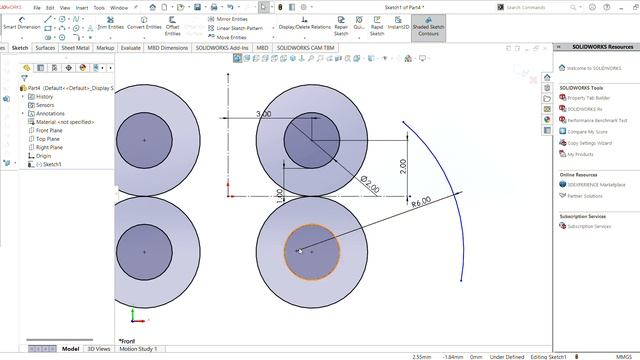Click the Select cursor tool

tap(264, 7)
